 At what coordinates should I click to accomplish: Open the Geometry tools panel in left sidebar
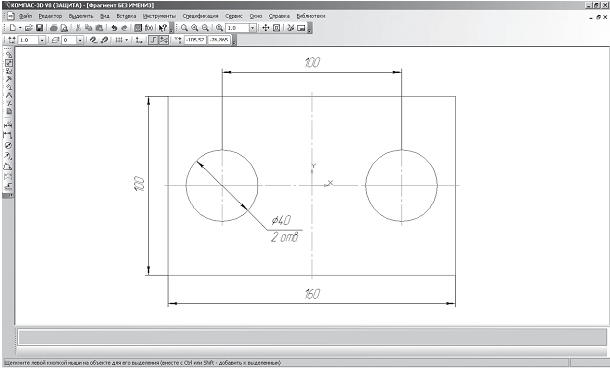[9, 54]
